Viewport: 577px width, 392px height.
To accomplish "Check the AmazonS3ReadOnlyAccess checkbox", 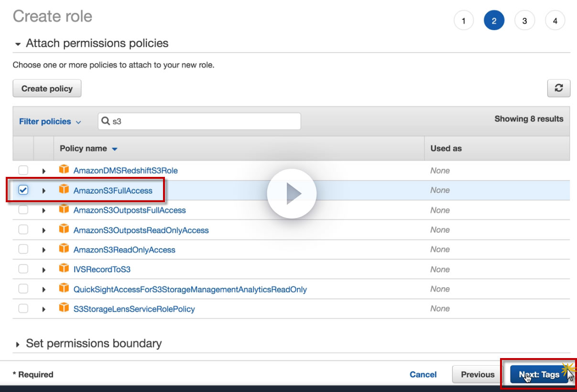I will [x=23, y=249].
